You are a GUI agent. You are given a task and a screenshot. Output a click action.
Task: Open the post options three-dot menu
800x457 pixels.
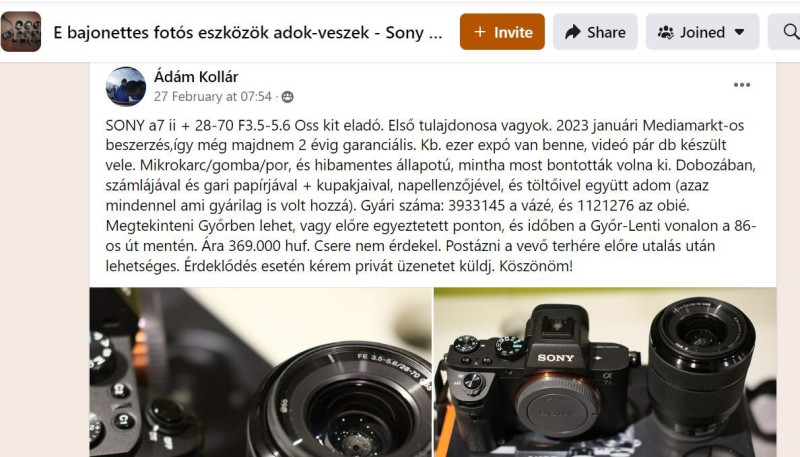coord(741,85)
